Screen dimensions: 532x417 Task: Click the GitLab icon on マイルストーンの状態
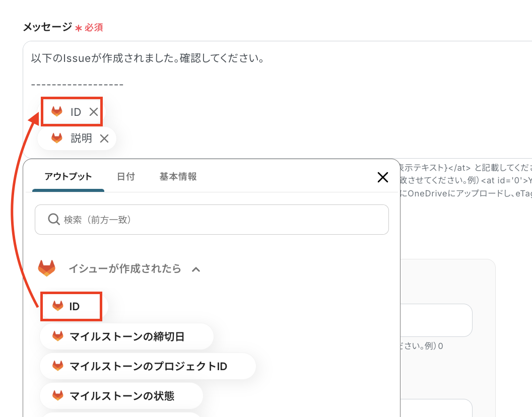[x=58, y=396]
